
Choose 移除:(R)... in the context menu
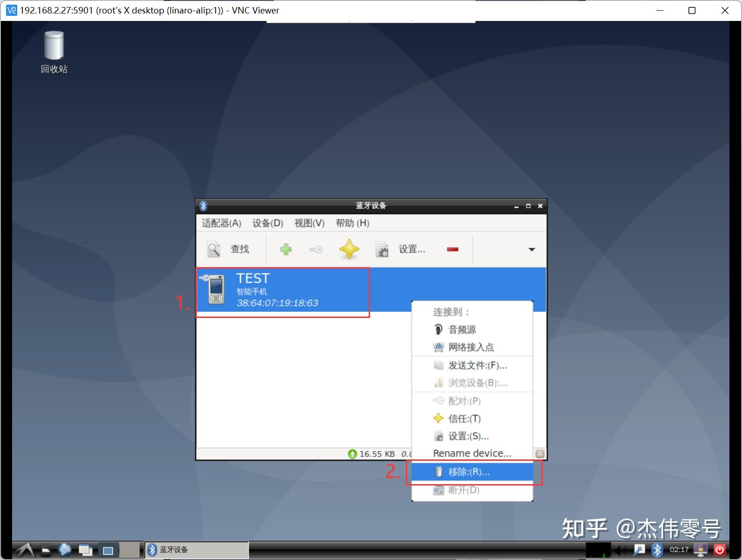pyautogui.click(x=472, y=472)
